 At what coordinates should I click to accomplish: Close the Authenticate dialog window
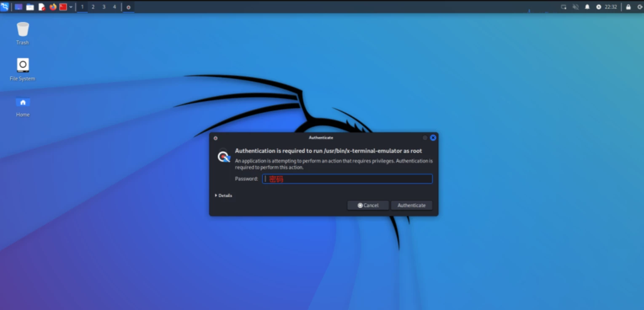[x=433, y=138]
